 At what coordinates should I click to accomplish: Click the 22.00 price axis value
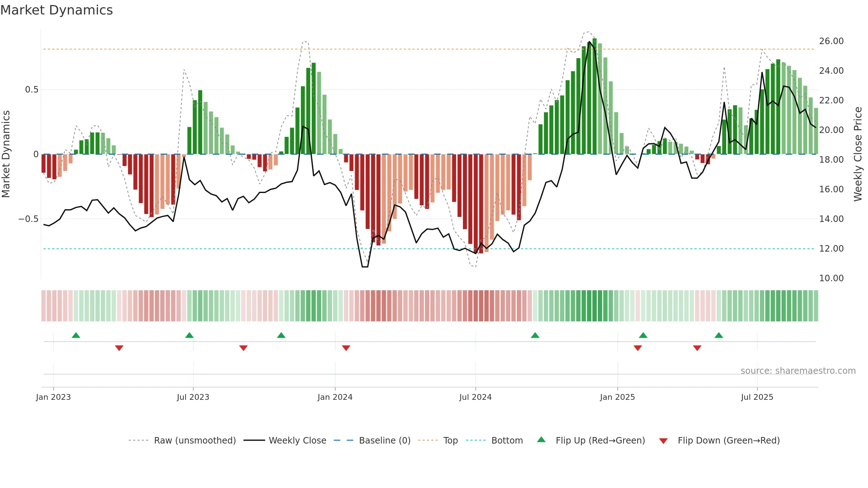coord(831,100)
